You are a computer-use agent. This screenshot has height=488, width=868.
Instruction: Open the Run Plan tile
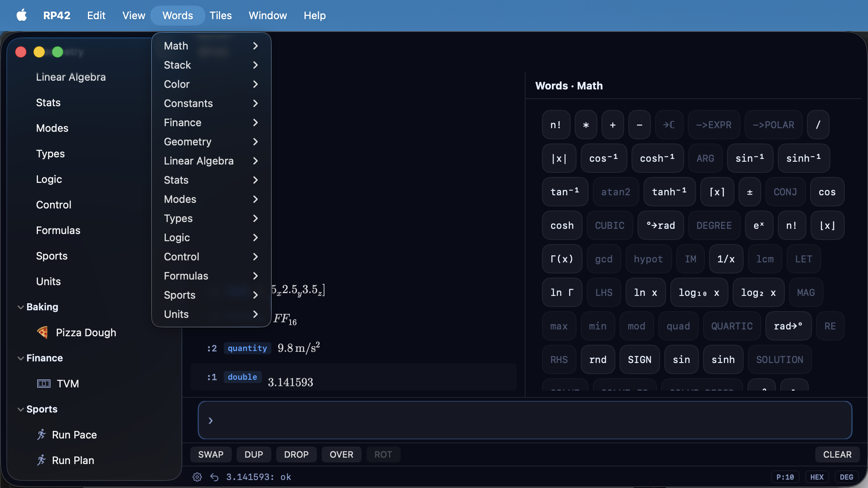(x=66, y=460)
